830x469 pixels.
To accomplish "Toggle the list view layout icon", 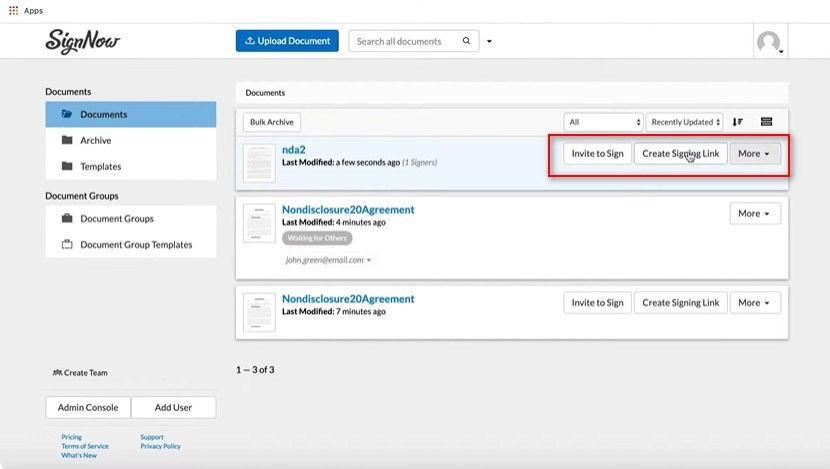I will click(x=767, y=122).
